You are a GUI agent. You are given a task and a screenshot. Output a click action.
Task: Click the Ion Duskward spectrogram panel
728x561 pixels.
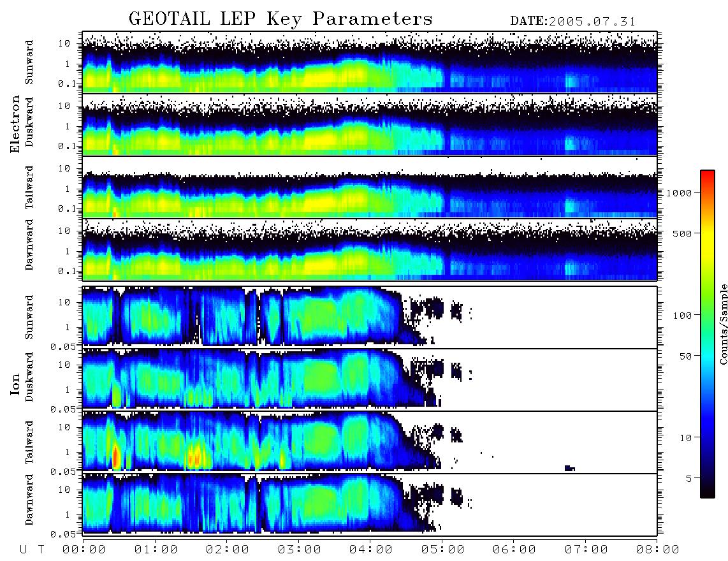pos(370,380)
